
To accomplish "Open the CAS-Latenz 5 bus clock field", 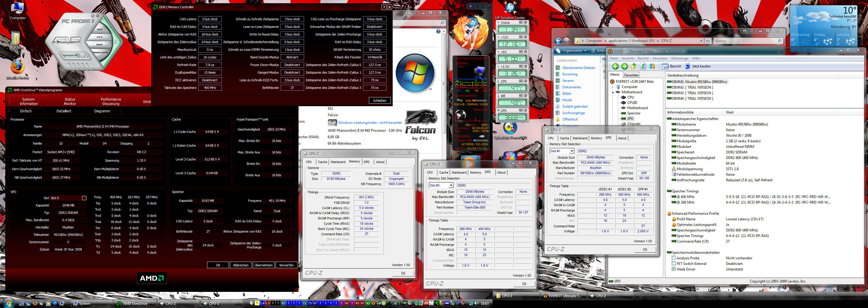I will tap(210, 19).
